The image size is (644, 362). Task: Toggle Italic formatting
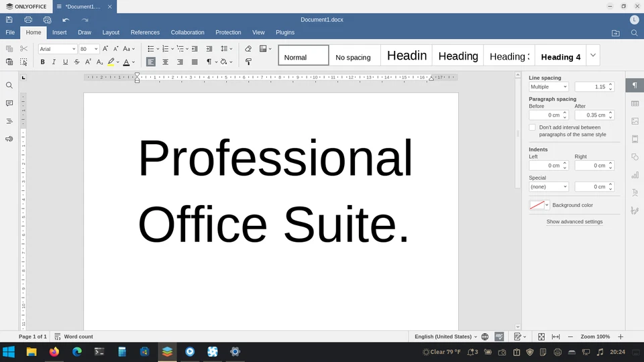coord(54,62)
